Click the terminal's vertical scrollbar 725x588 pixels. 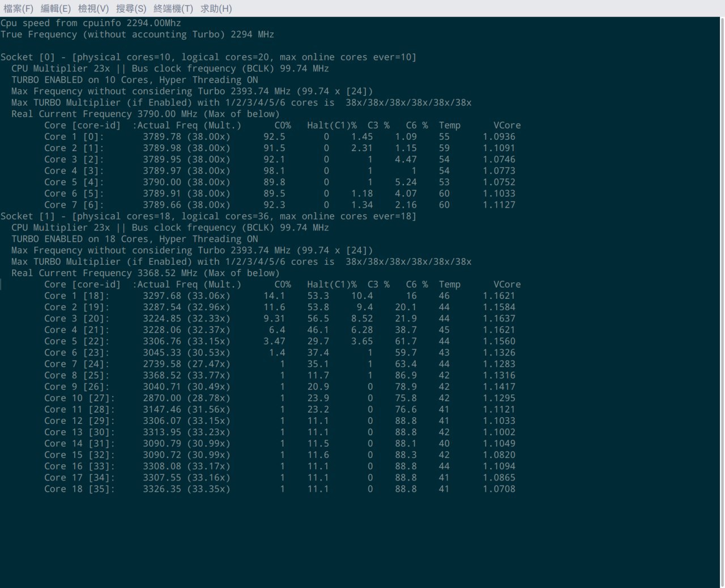coord(723,302)
